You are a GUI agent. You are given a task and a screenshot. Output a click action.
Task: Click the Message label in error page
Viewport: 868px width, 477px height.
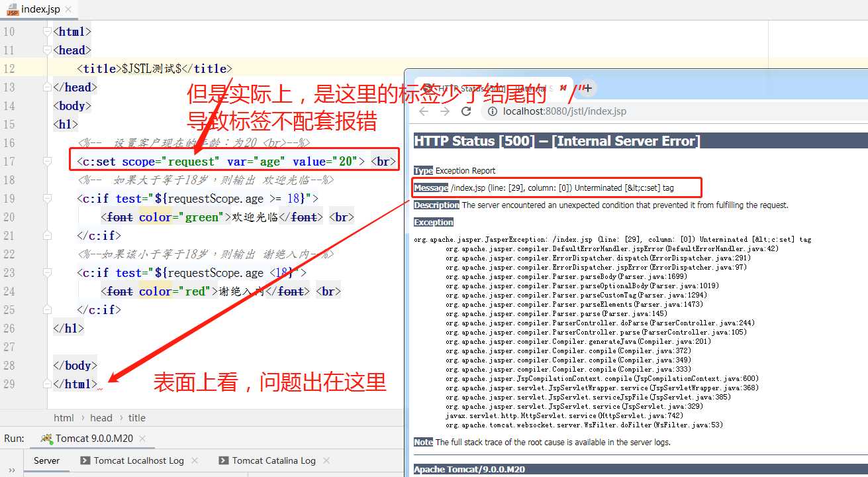click(x=431, y=187)
